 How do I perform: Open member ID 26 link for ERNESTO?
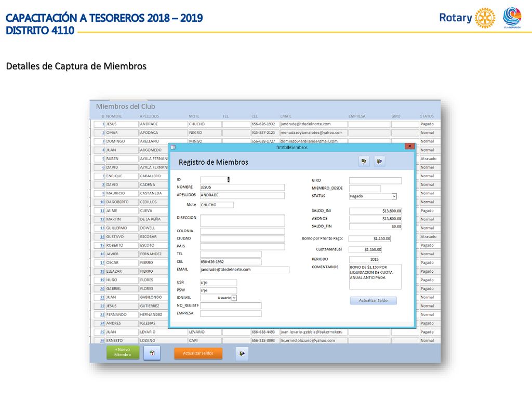click(102, 341)
